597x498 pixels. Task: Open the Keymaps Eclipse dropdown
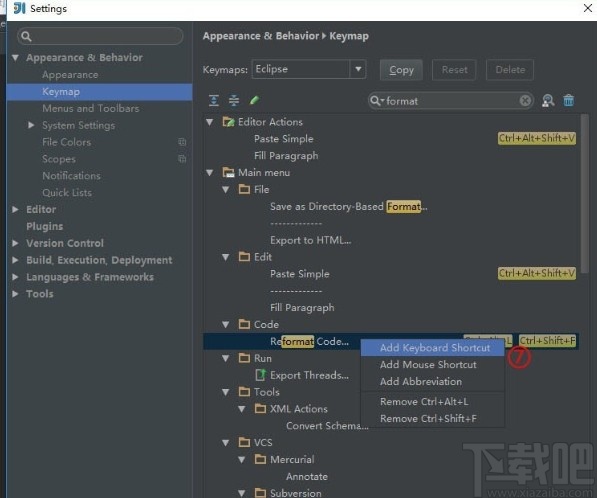pyautogui.click(x=358, y=69)
